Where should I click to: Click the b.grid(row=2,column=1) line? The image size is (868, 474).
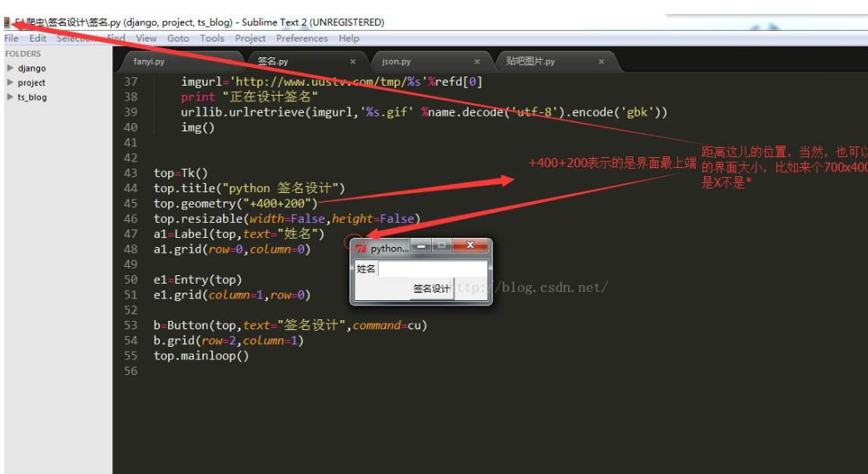(229, 341)
